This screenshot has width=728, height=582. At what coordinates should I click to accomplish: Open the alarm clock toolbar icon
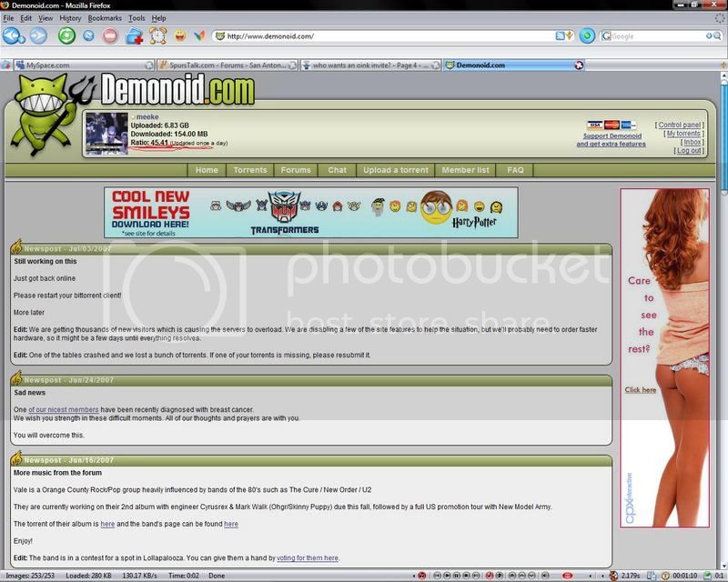pos(157,35)
